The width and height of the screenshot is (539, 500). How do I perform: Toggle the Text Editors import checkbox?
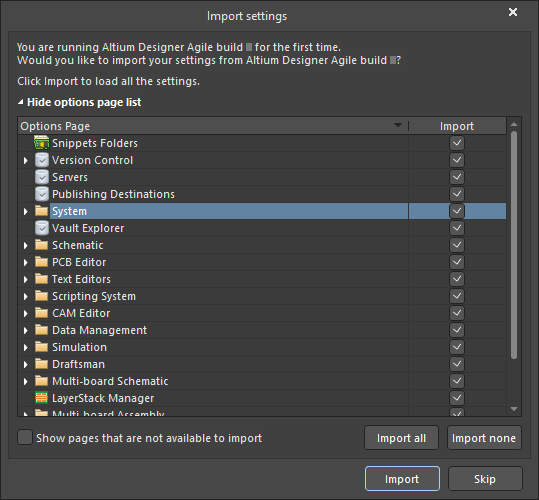click(x=457, y=279)
